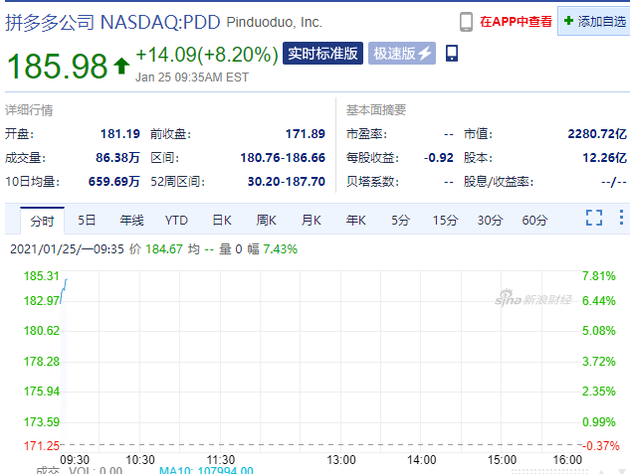Click the chart info line price 184.67
This screenshot has height=474, width=630.
coord(164,249)
